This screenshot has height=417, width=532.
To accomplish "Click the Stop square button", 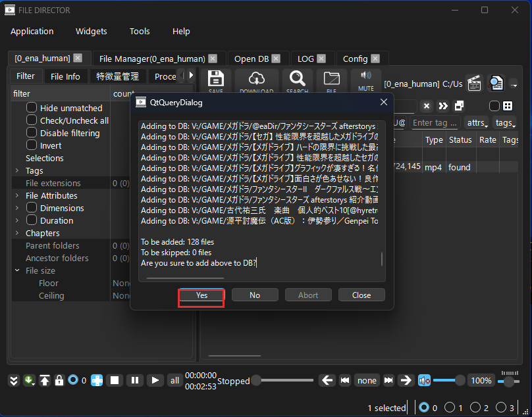I will [x=115, y=380].
